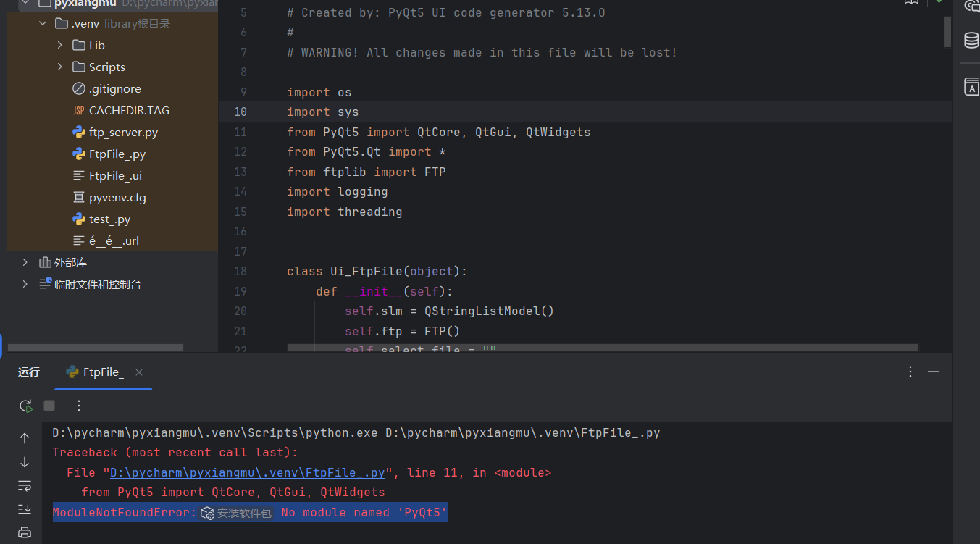The width and height of the screenshot is (980, 544).
Task: Click the gray stop process square
Action: point(49,406)
